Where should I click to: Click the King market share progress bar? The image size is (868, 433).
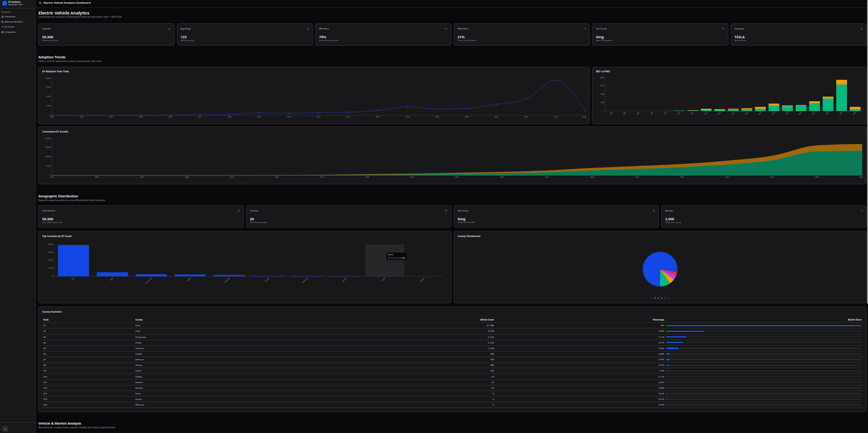(x=763, y=326)
